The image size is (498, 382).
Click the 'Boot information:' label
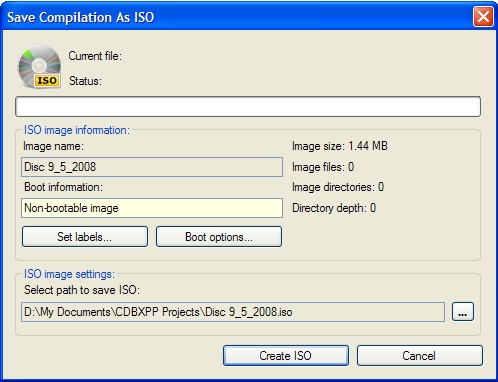(x=63, y=187)
